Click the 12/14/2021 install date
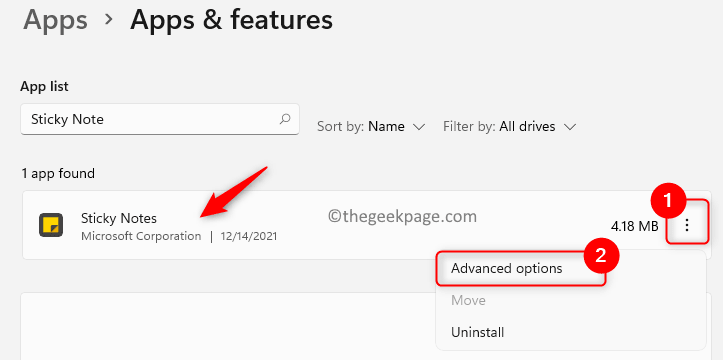 click(249, 236)
